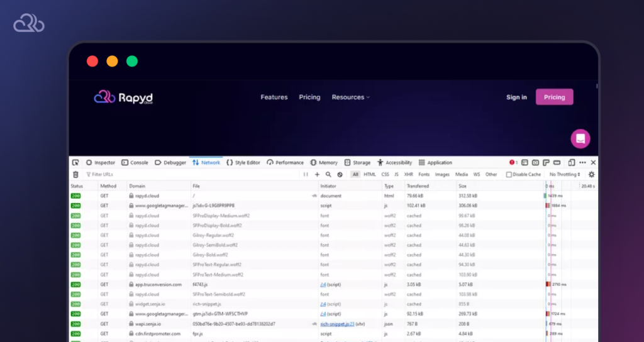Sort by the Size column header

click(x=500, y=186)
